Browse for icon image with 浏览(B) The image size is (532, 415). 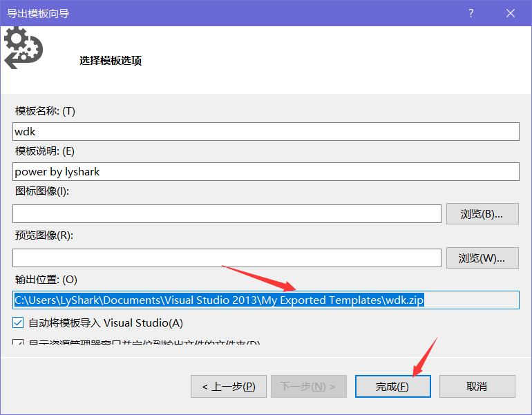point(482,213)
